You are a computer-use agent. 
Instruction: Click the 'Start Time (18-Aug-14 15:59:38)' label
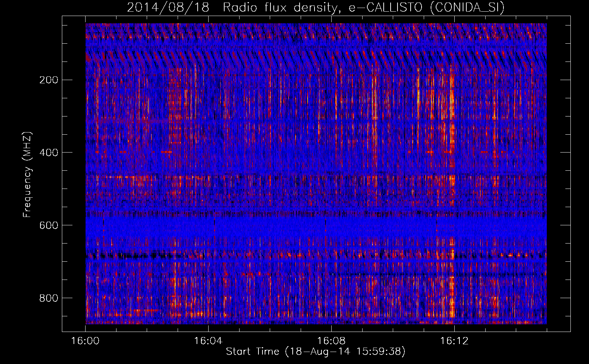tap(316, 352)
